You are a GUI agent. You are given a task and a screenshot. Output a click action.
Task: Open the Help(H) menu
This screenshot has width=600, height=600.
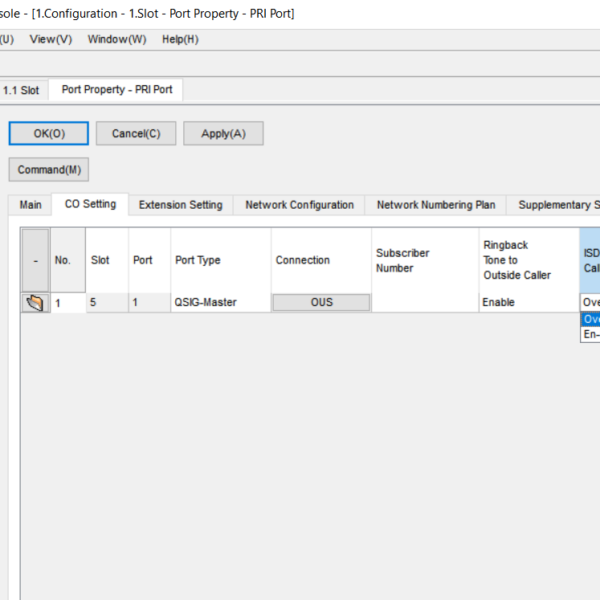[x=180, y=39]
